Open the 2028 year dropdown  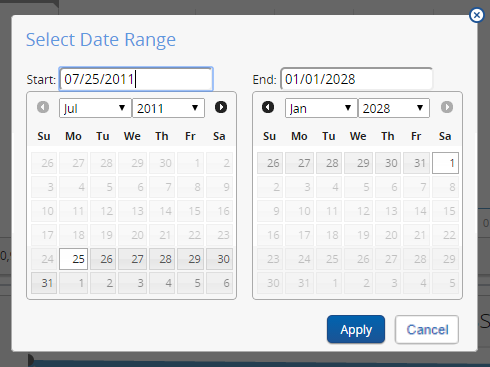pos(394,108)
